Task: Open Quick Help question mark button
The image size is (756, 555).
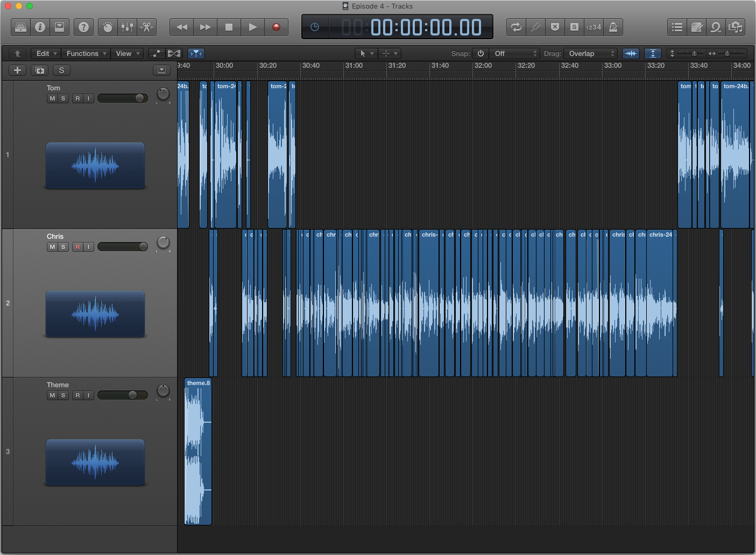Action: tap(83, 27)
